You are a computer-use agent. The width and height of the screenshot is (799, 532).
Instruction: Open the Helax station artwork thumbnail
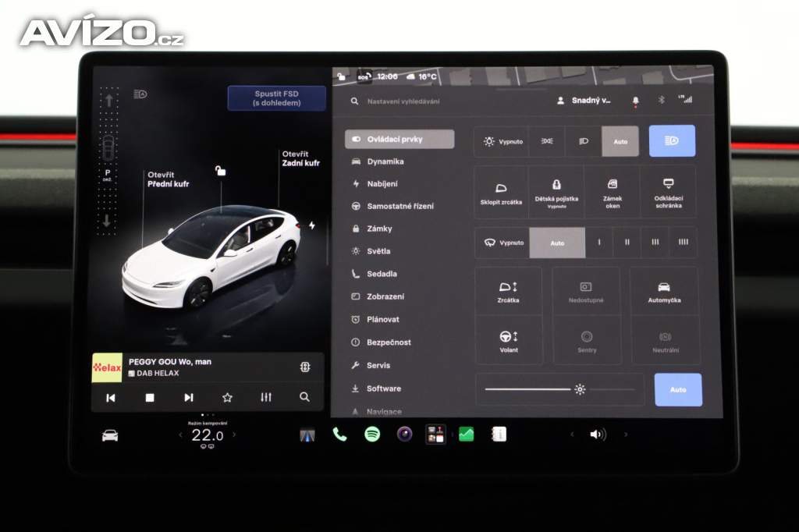pyautogui.click(x=107, y=367)
